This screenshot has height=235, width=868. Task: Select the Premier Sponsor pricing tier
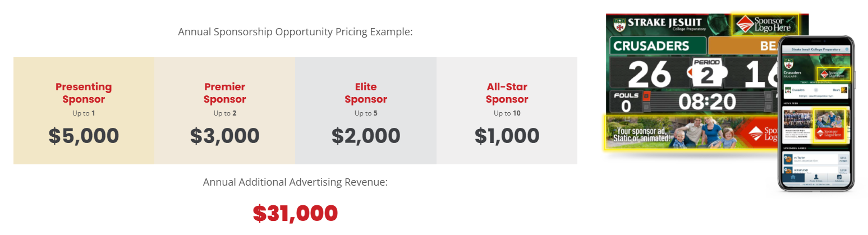[224, 93]
